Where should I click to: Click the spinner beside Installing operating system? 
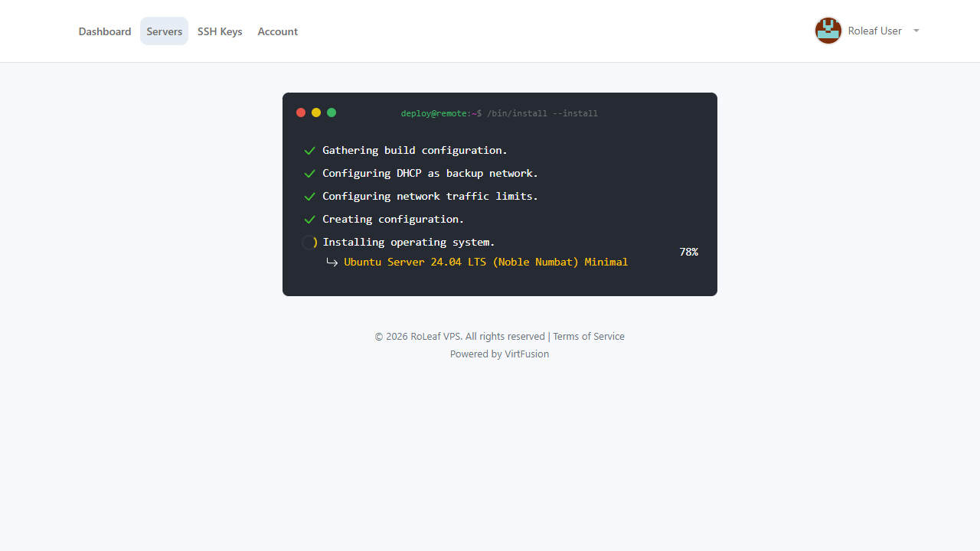coord(309,243)
